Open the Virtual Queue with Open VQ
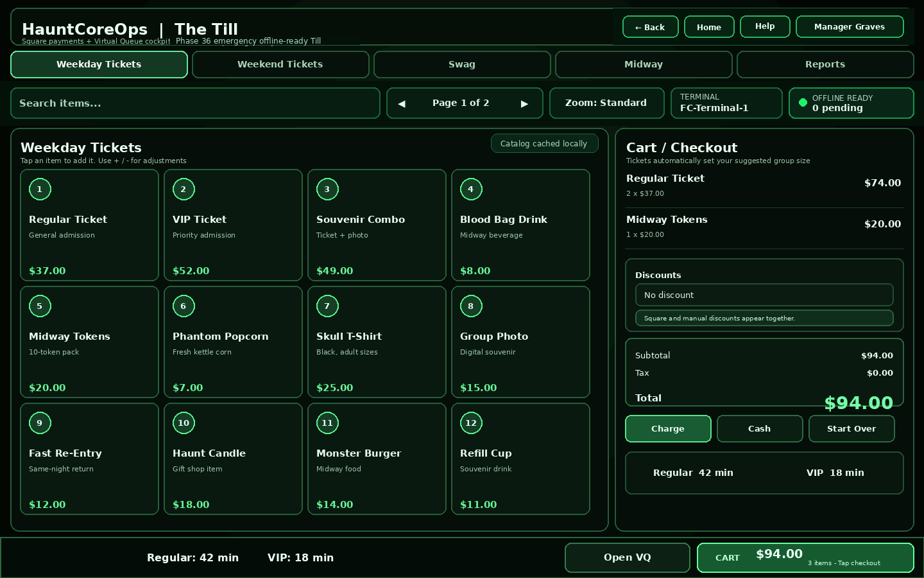This screenshot has height=578, width=924. [x=628, y=557]
